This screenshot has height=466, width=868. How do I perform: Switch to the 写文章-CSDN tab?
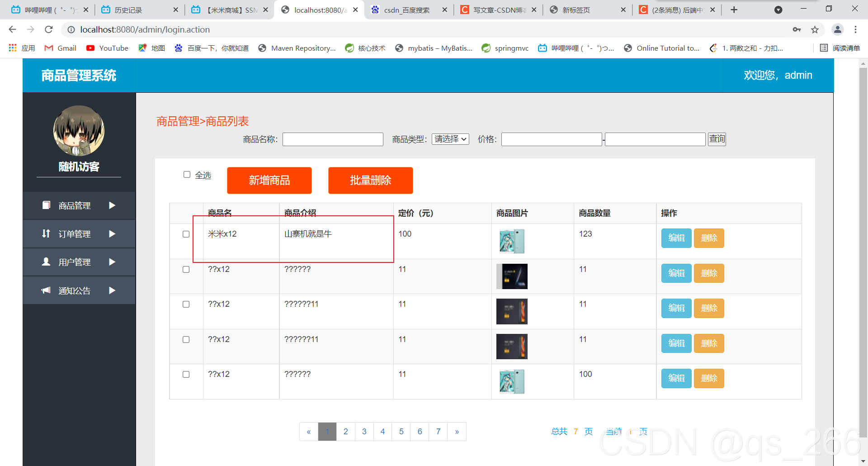[499, 10]
